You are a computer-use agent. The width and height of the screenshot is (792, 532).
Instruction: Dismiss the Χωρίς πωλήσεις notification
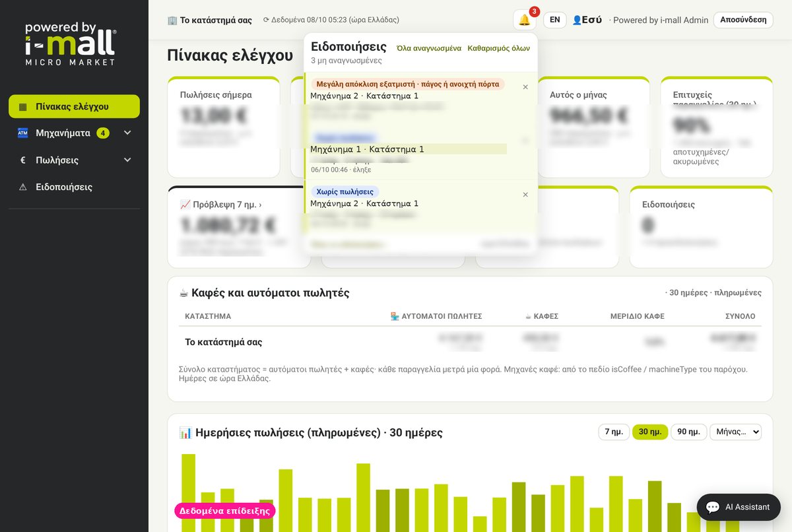tap(525, 195)
